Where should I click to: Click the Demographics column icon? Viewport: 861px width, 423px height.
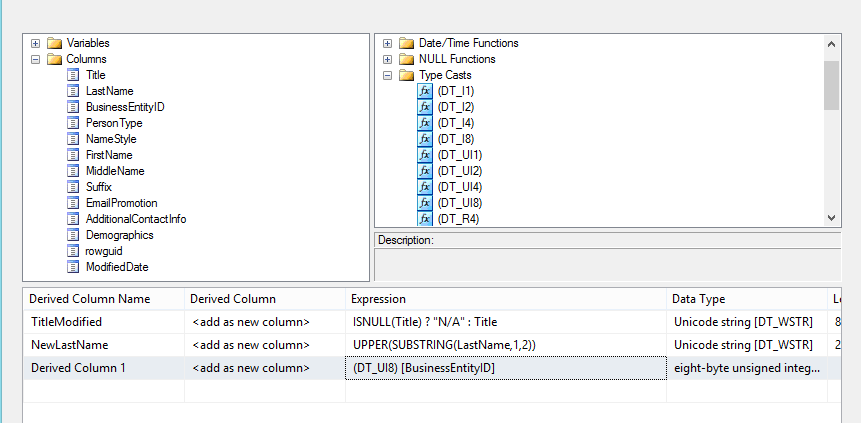73,235
